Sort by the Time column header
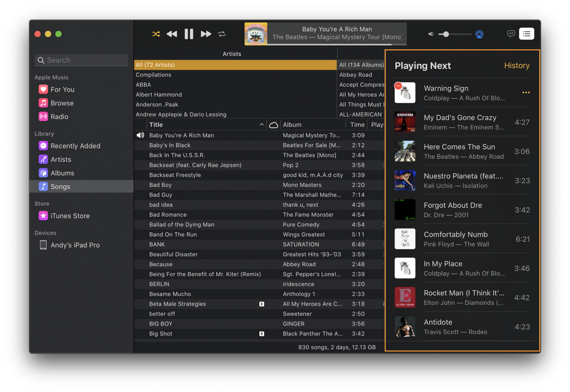The height and width of the screenshot is (392, 570). (357, 125)
